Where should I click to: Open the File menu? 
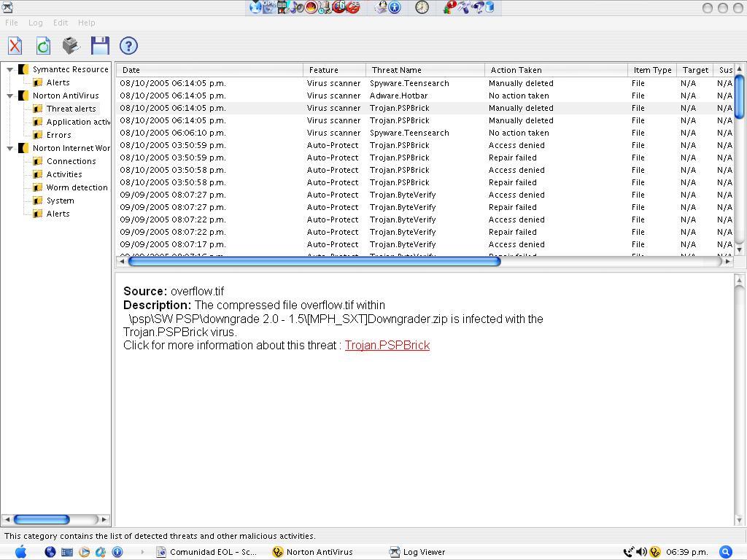tap(12, 23)
